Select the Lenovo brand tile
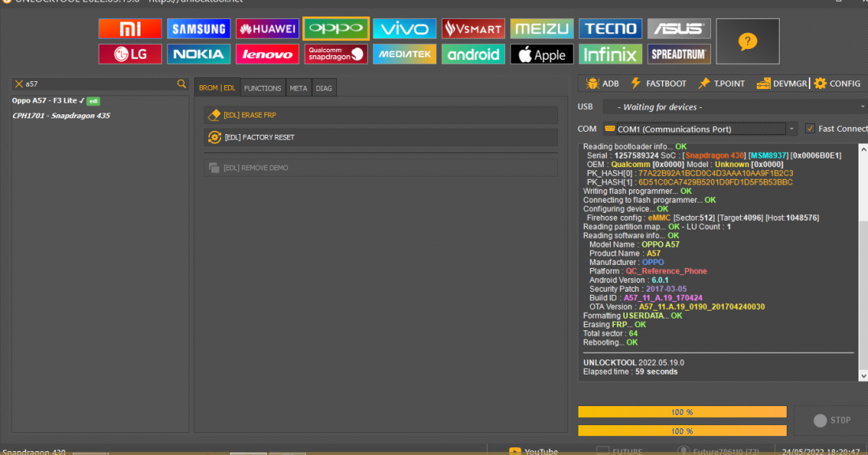This screenshot has width=868, height=455. click(268, 54)
